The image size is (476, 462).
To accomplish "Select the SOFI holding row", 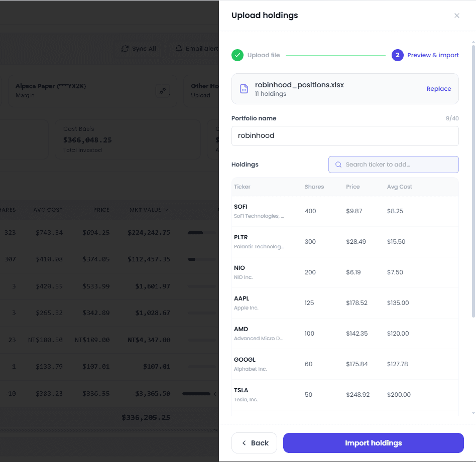I will tap(345, 211).
